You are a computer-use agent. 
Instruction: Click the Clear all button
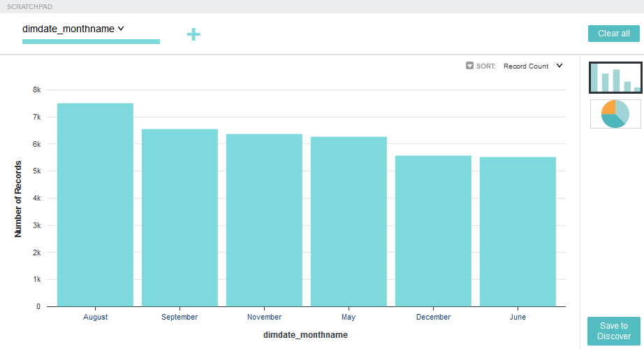[613, 34]
